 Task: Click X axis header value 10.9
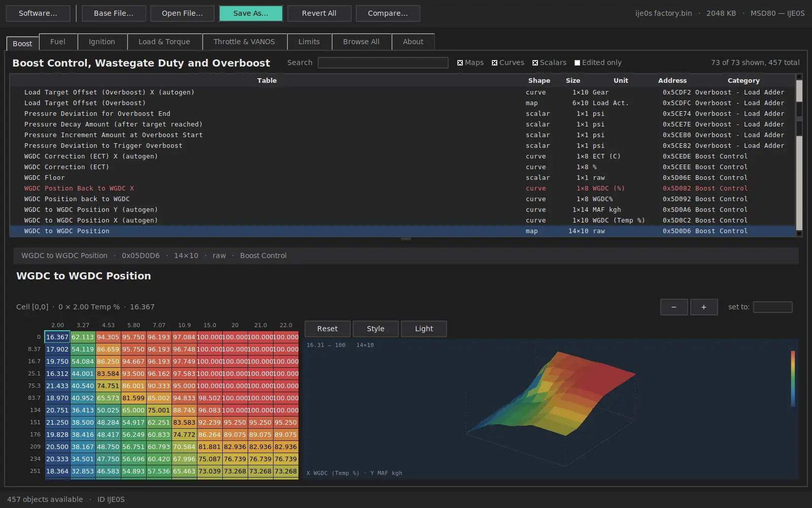pyautogui.click(x=184, y=325)
